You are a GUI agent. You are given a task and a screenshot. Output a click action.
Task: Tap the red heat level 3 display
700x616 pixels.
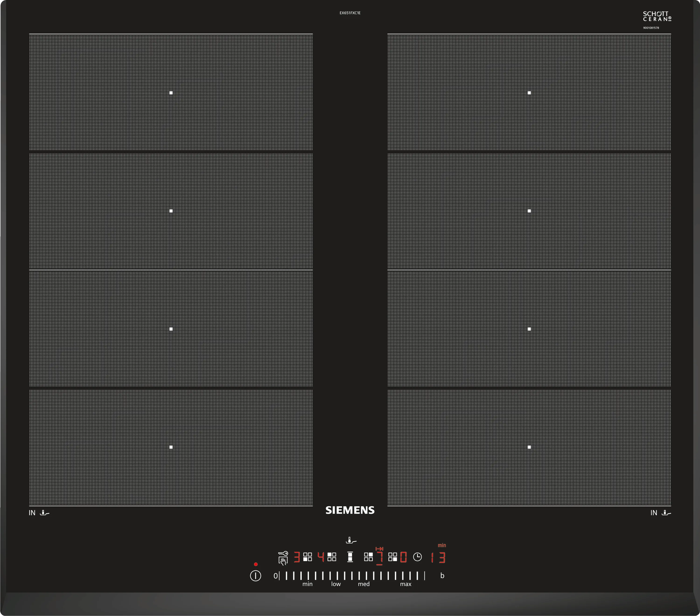click(x=297, y=557)
